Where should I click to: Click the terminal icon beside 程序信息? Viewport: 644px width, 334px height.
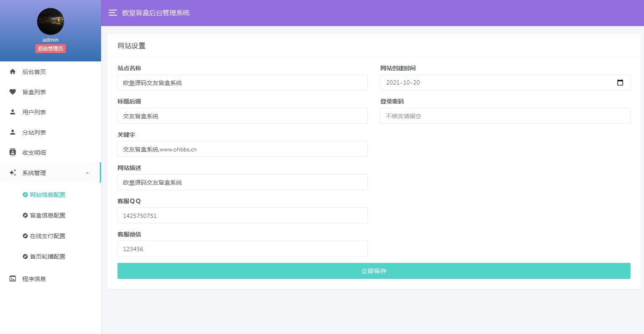click(13, 279)
